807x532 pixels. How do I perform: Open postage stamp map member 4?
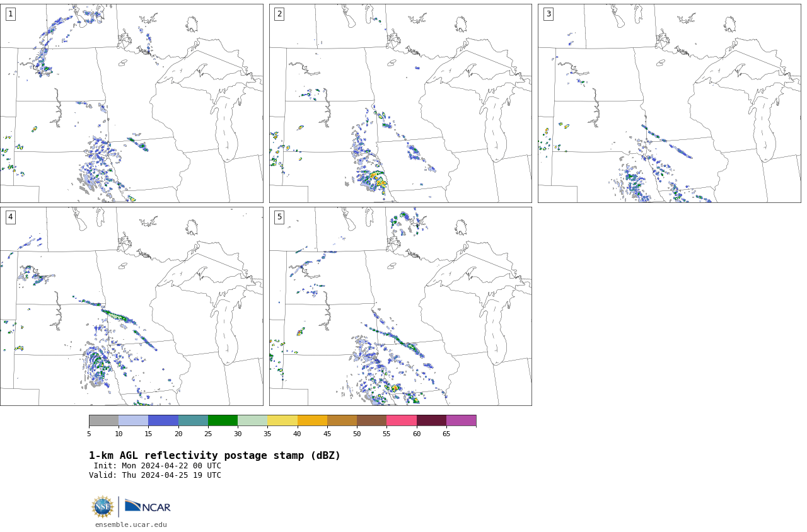[132, 306]
